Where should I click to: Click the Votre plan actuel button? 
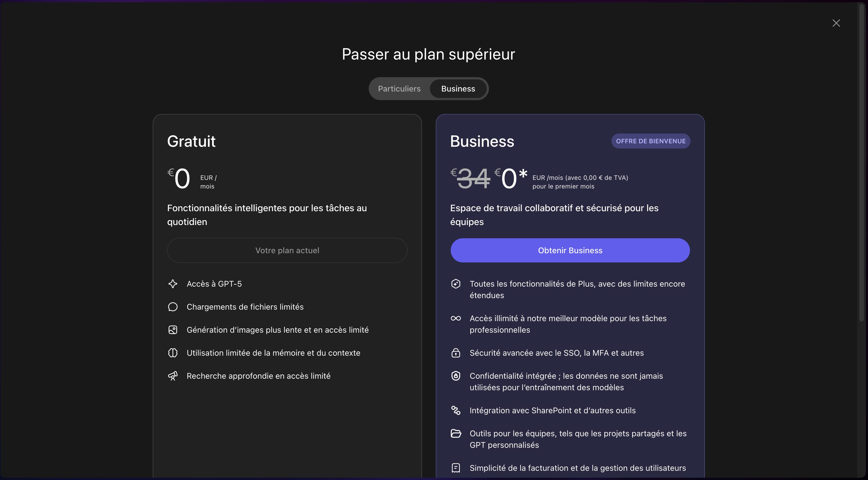287,250
